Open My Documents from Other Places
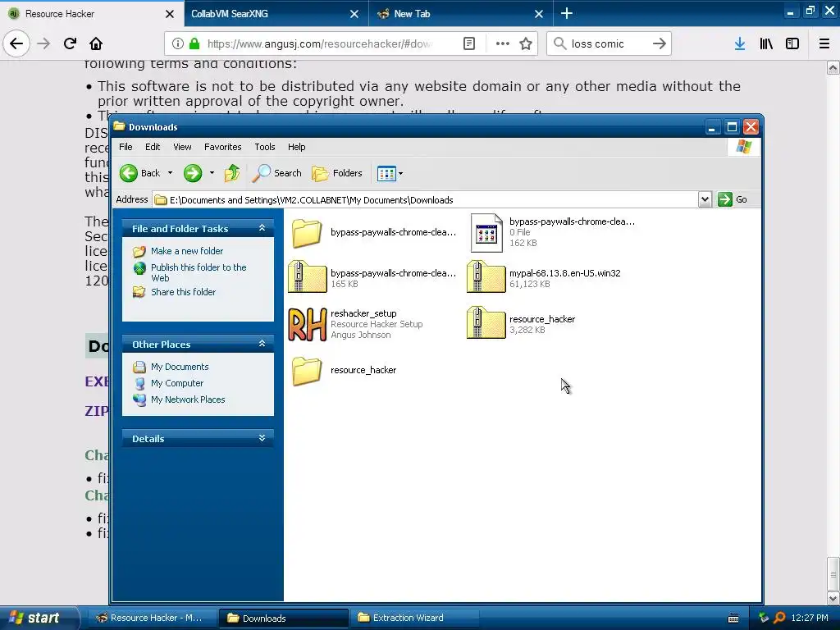840x630 pixels. [180, 367]
